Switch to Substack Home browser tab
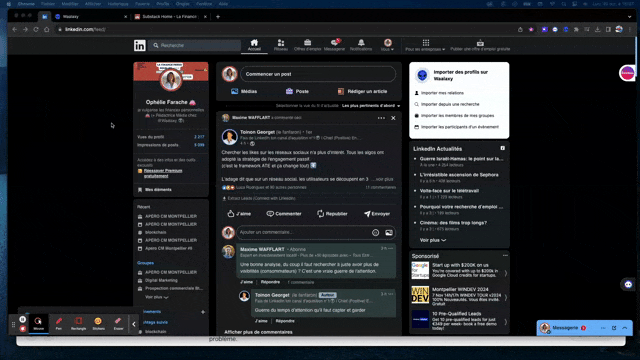The height and width of the screenshot is (360, 640). (x=171, y=17)
